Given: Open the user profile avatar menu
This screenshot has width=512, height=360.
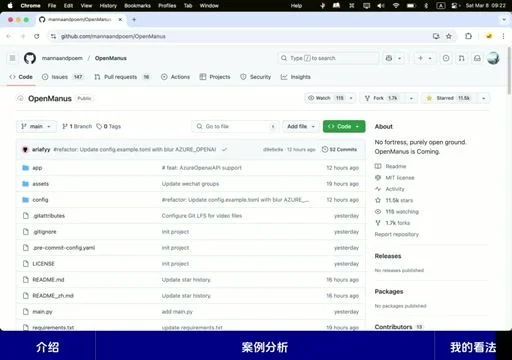Looking at the screenshot, I should tap(493, 58).
